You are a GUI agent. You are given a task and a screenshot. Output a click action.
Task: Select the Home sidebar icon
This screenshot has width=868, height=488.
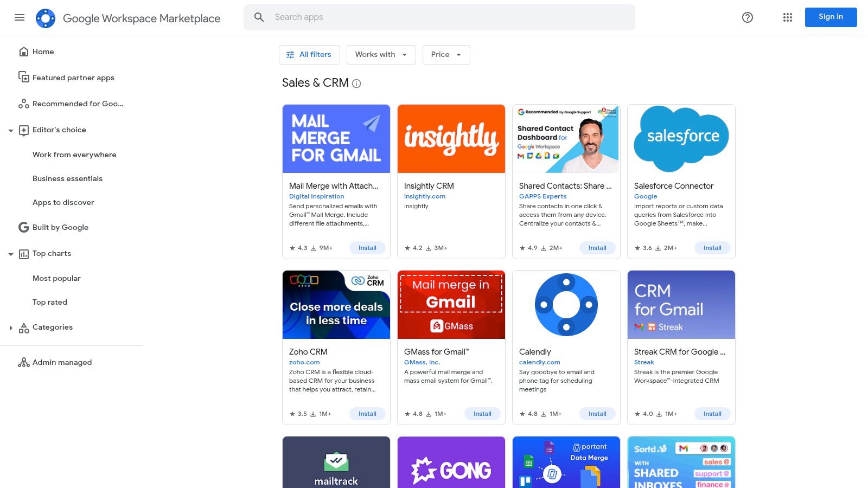click(24, 51)
